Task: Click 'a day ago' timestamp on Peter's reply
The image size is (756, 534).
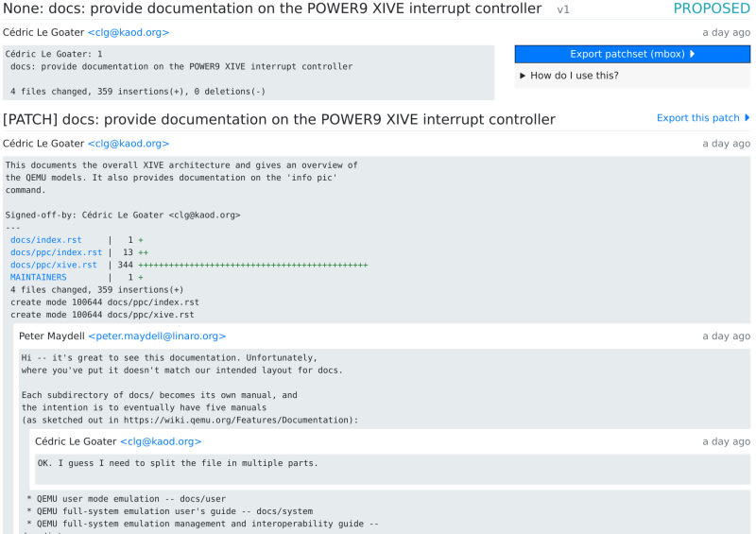Action: [x=726, y=336]
